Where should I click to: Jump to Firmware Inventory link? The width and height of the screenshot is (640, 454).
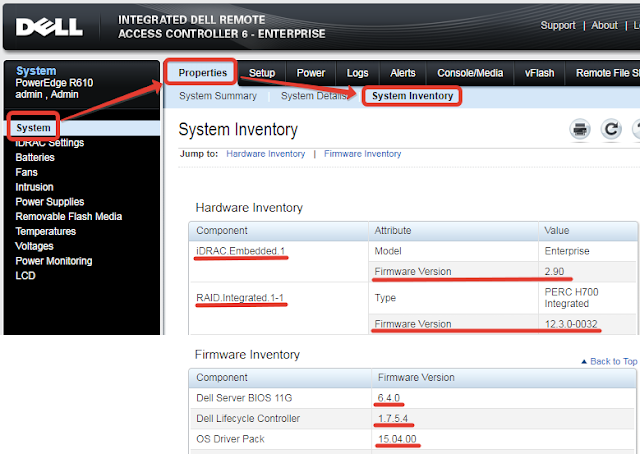tap(362, 154)
